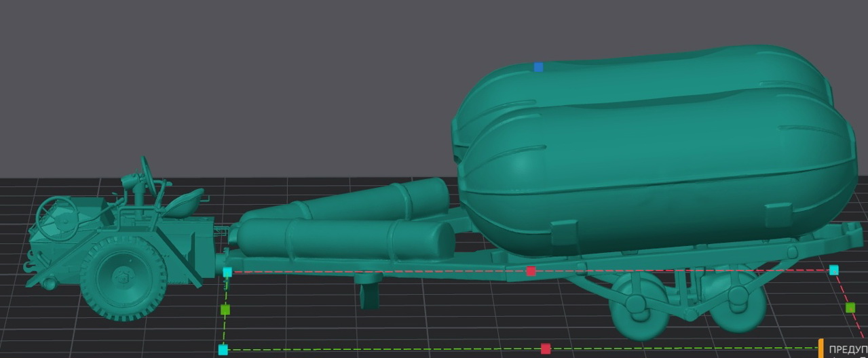Select the cyan corner handle at bottom left
This screenshot has height=358, width=868.
[x=223, y=350]
